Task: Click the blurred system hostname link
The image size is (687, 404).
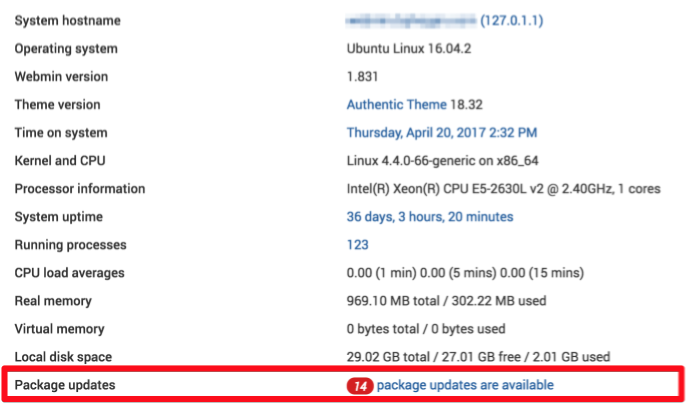Action: [x=411, y=21]
